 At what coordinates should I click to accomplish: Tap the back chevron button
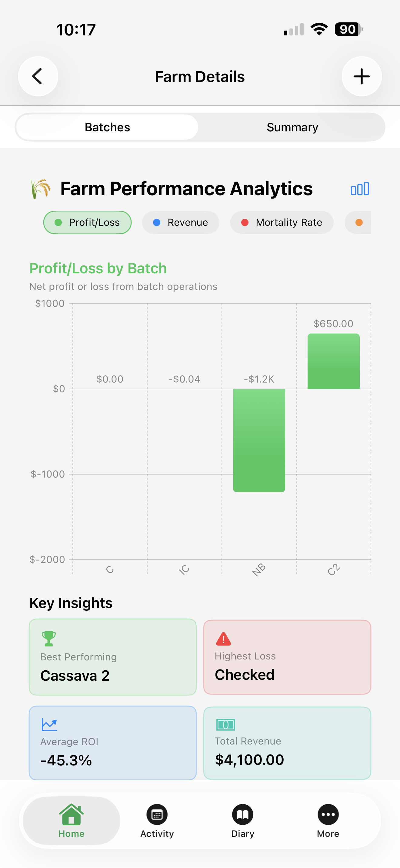coord(38,77)
